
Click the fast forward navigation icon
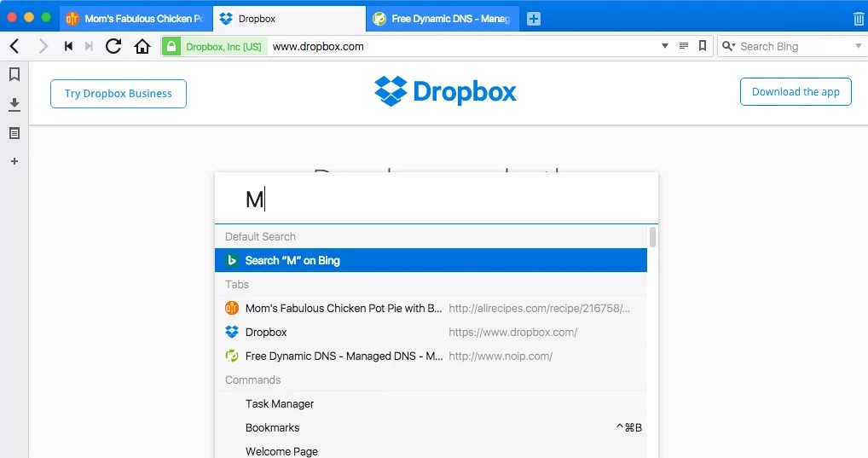pos(89,47)
